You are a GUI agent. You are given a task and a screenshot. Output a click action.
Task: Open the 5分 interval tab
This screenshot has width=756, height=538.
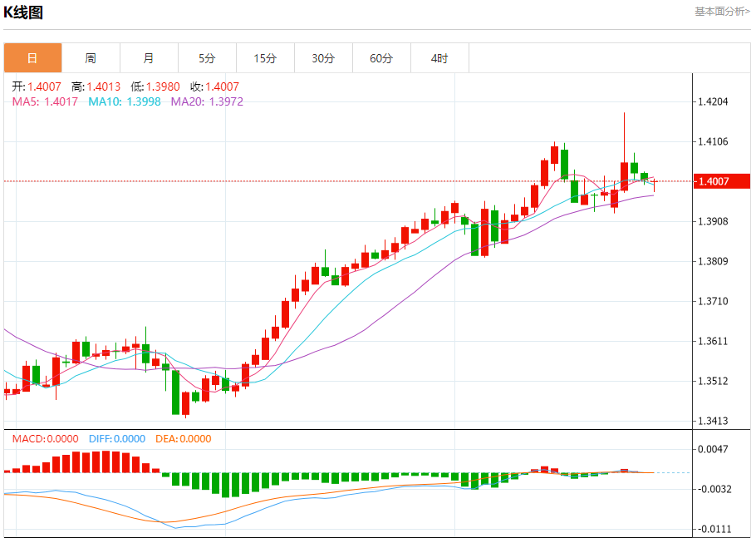click(x=208, y=58)
